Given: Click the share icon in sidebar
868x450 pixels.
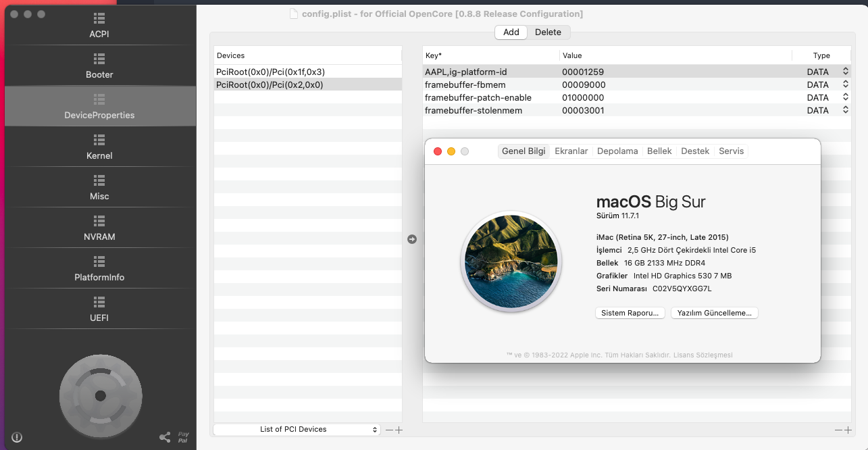Looking at the screenshot, I should coord(165,437).
